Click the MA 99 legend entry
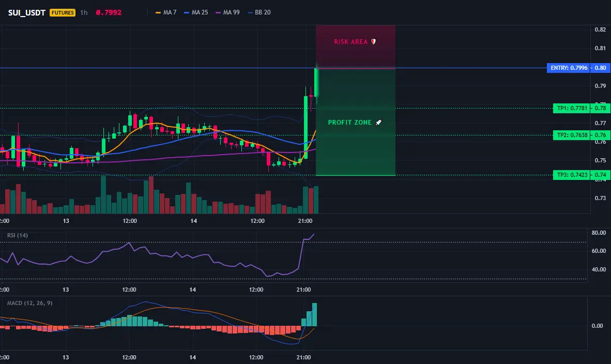 tap(227, 12)
